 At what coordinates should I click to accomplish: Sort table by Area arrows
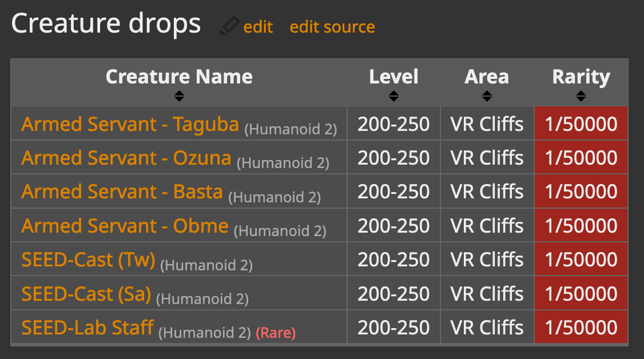(x=487, y=96)
